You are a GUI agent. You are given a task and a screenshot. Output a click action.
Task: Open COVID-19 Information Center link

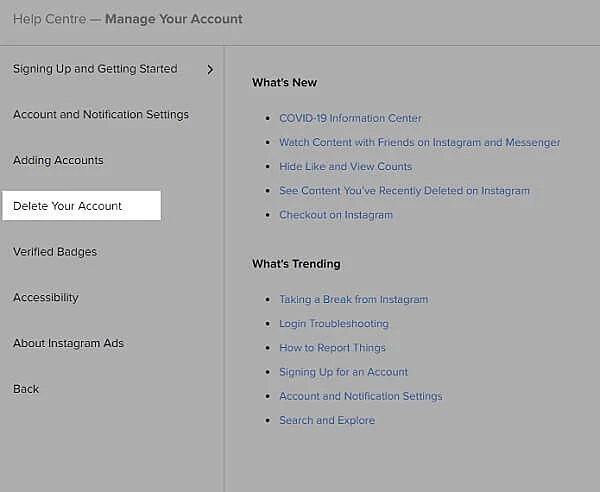click(350, 118)
